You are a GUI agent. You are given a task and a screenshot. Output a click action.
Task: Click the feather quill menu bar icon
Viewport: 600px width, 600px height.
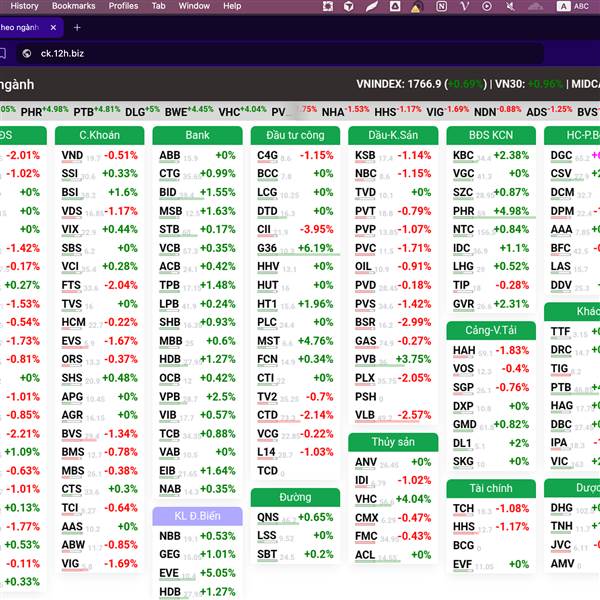(372, 6)
